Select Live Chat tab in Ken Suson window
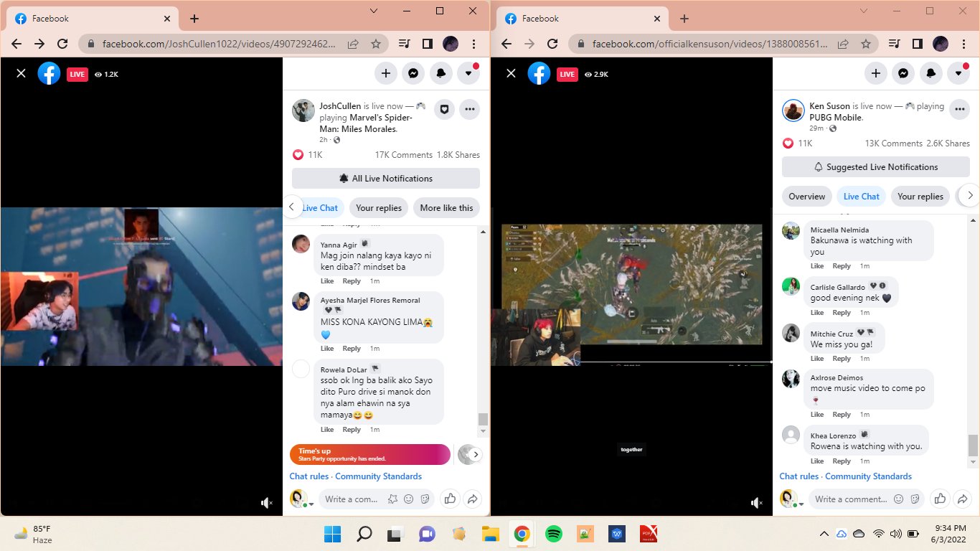Viewport: 980px width, 551px height. click(861, 196)
